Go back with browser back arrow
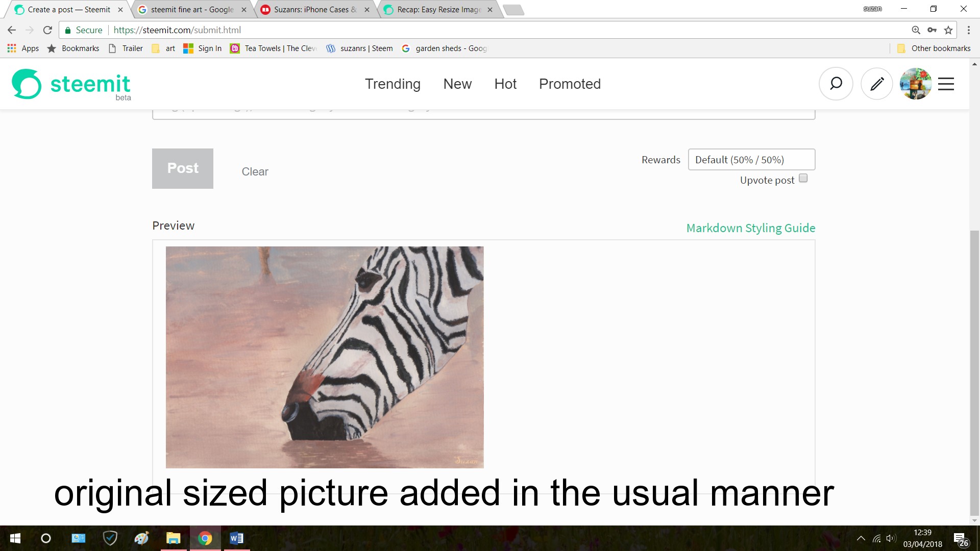 coord(12,30)
